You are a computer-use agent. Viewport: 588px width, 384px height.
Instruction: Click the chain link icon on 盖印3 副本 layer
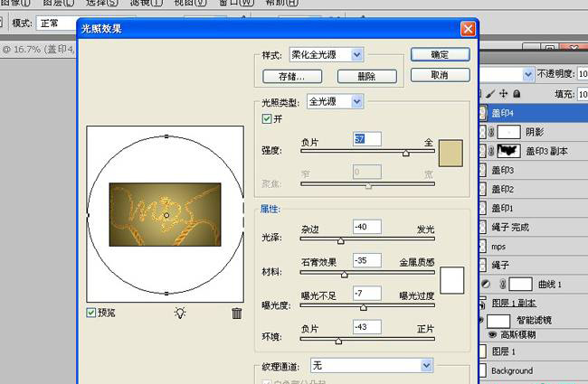[x=491, y=151]
